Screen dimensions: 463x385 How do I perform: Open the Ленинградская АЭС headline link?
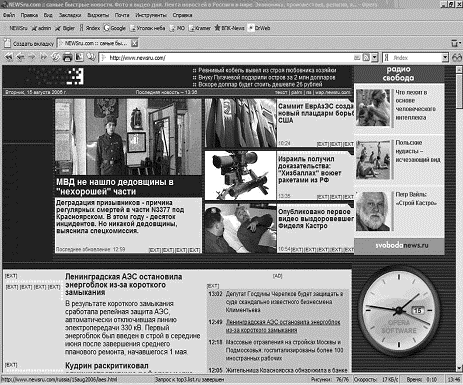(124, 284)
